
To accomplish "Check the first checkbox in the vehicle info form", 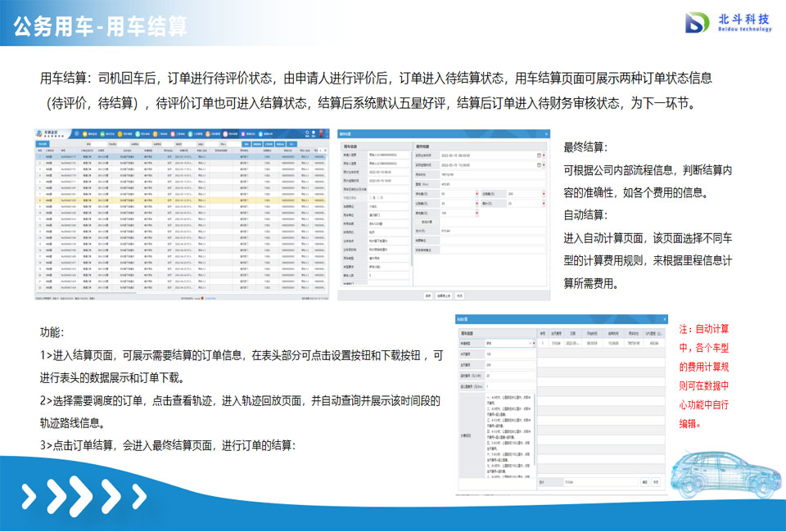I will point(371,196).
